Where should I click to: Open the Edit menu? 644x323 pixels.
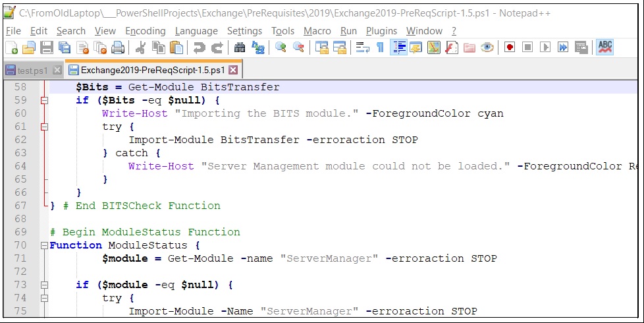coord(39,31)
